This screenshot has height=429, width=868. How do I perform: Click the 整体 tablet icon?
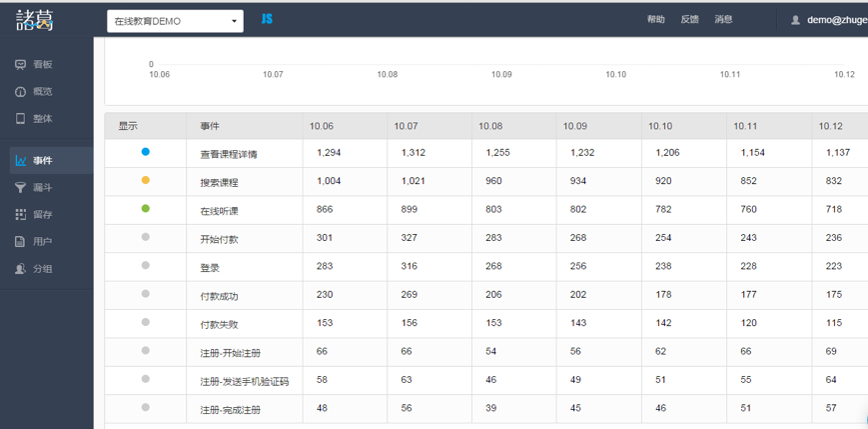[x=21, y=119]
